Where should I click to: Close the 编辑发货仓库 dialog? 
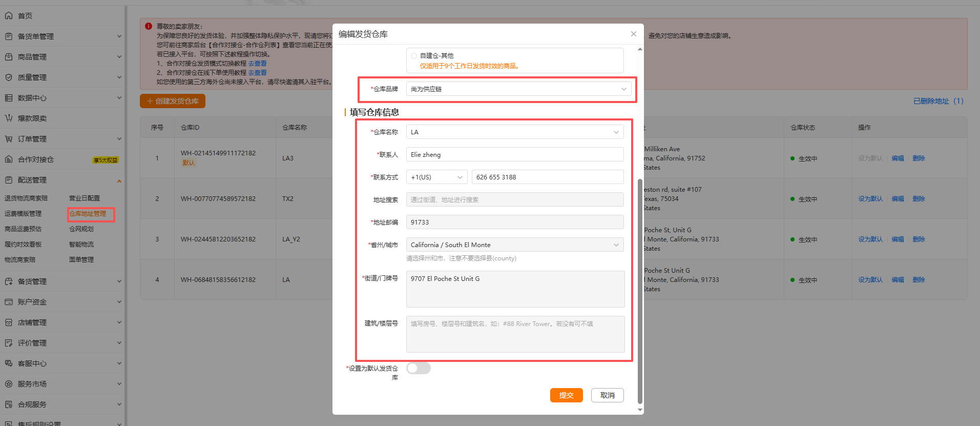click(634, 34)
